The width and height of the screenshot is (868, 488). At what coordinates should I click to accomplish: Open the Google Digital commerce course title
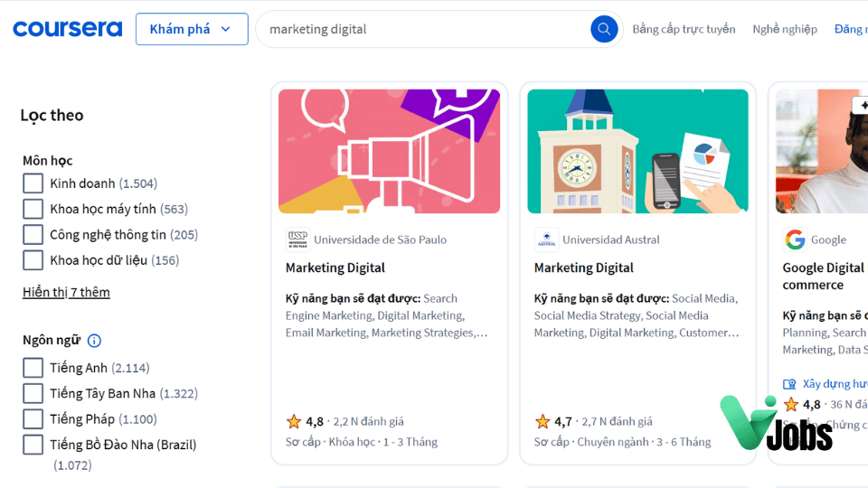pos(825,277)
